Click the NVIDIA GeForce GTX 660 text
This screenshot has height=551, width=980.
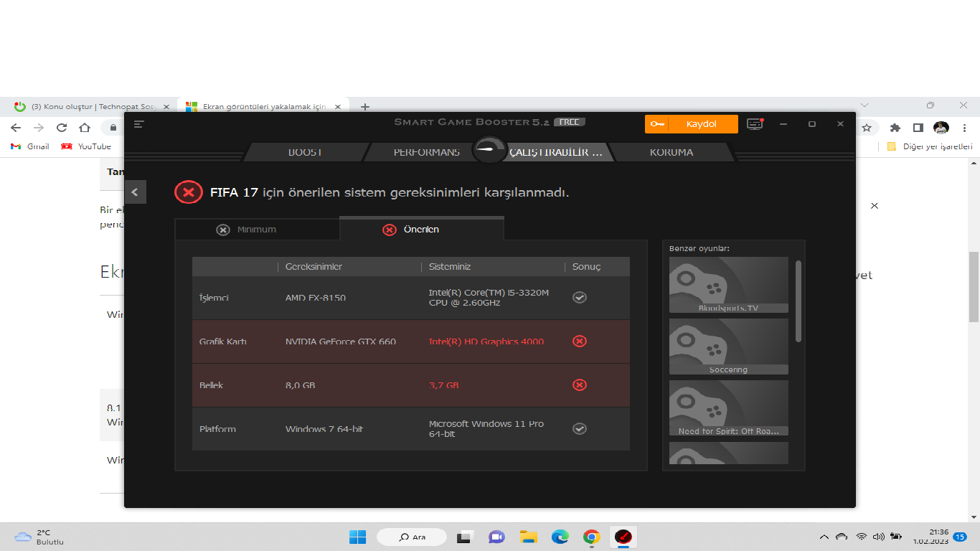[x=341, y=342]
